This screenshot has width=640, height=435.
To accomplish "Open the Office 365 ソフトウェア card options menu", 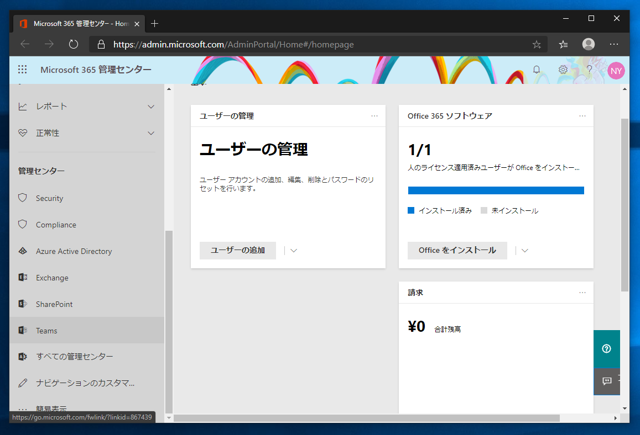I will 582,116.
